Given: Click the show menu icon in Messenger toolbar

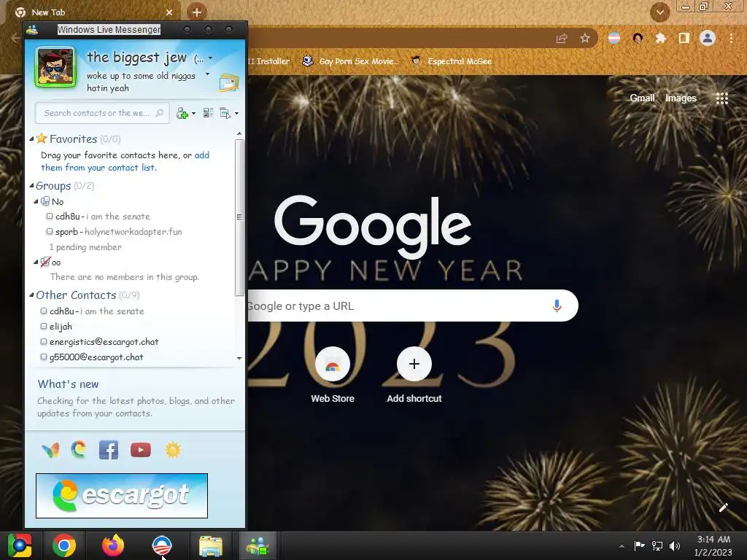Looking at the screenshot, I should [225, 113].
